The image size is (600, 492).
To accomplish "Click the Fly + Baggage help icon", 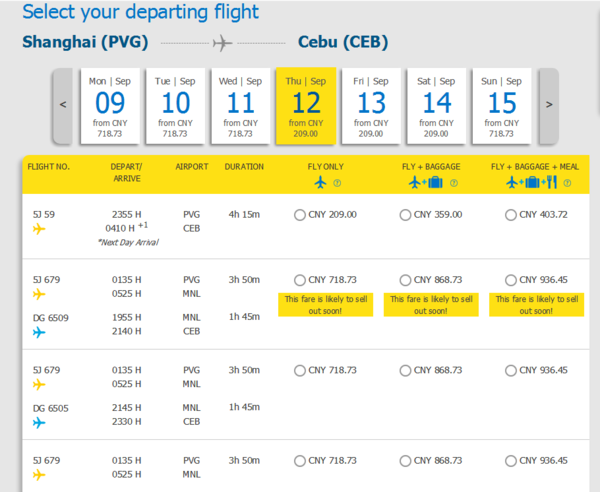I will [454, 183].
